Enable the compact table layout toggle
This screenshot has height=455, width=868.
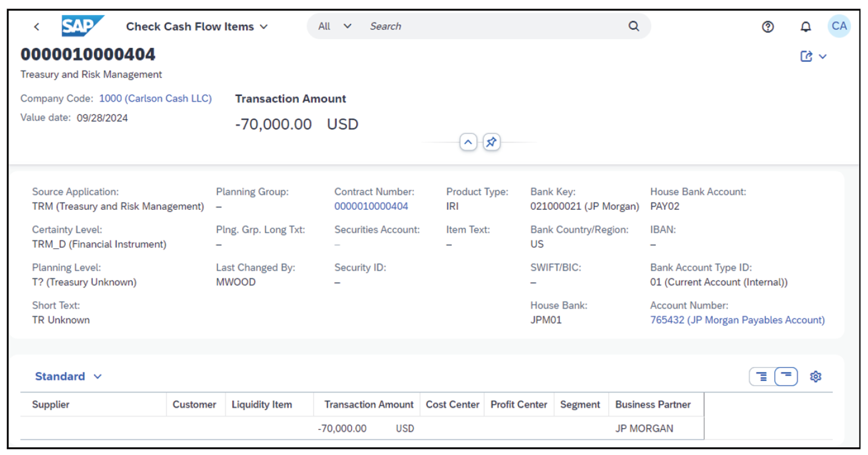point(785,376)
